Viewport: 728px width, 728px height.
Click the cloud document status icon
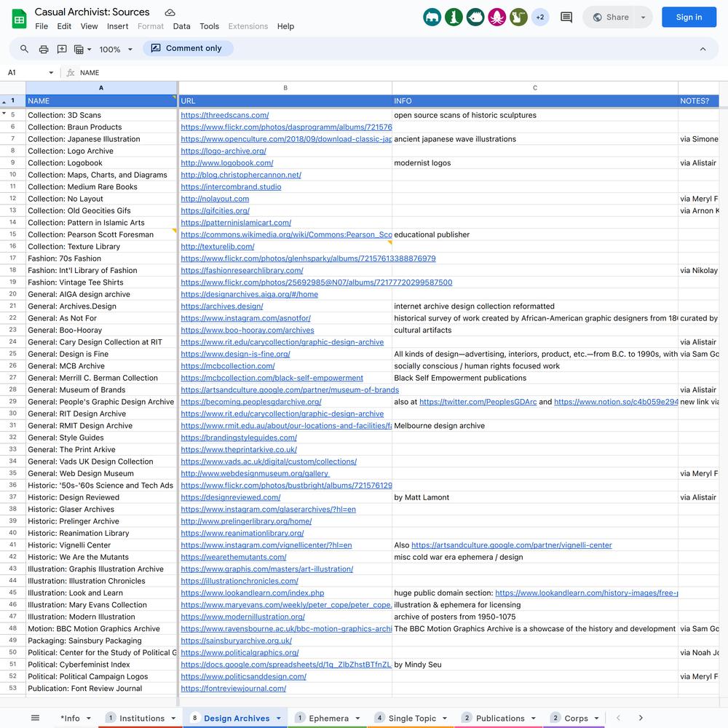pos(170,12)
